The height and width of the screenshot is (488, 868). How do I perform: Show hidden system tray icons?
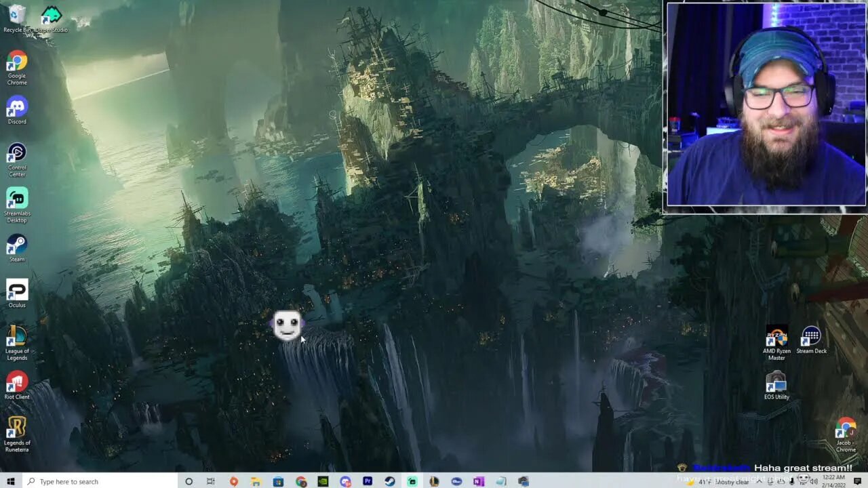(759, 481)
